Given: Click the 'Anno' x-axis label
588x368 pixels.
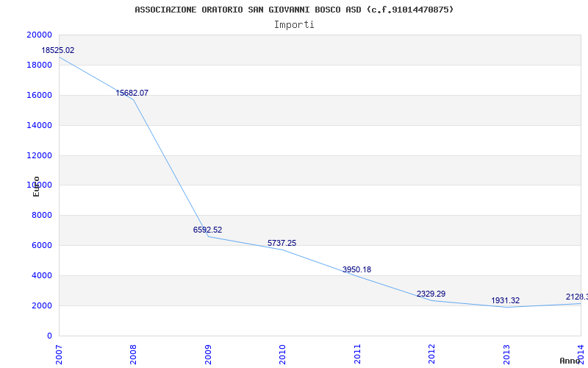Looking at the screenshot, I should 570,361.
